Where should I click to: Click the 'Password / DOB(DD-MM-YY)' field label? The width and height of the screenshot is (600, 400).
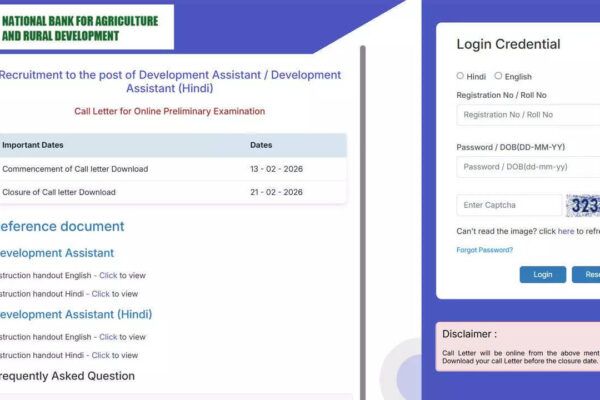coord(510,147)
